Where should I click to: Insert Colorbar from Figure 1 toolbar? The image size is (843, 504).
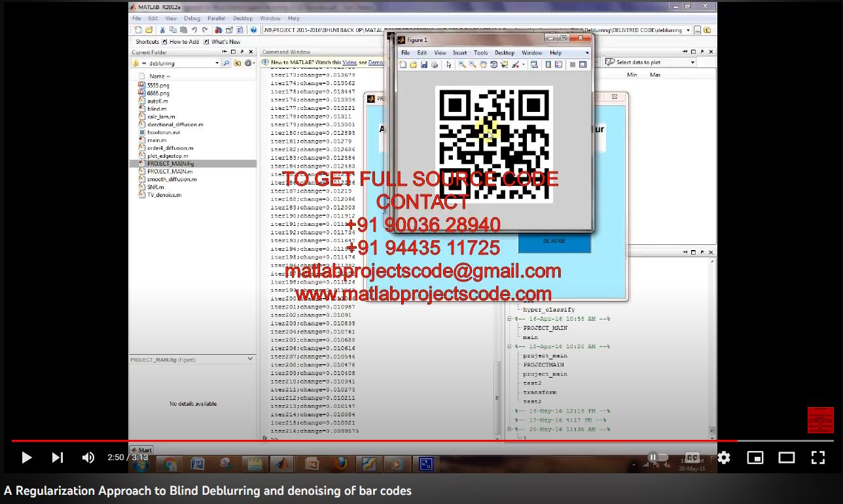tap(548, 65)
